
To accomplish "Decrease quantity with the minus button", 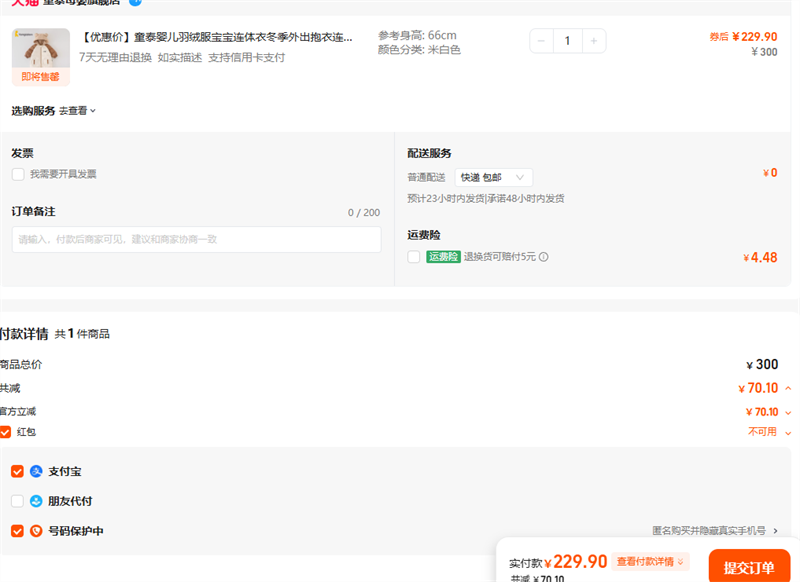I will (x=541, y=41).
